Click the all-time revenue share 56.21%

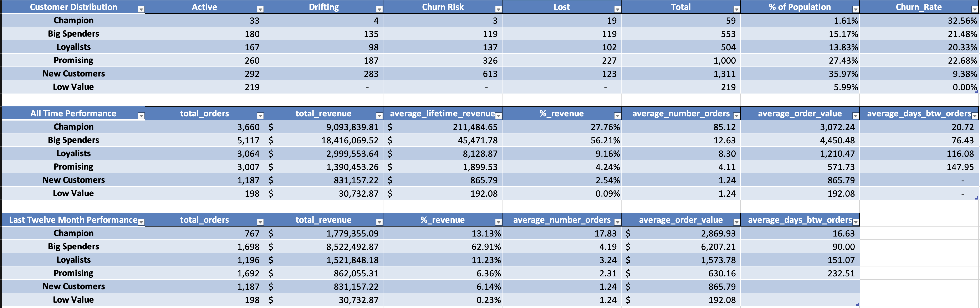click(562, 140)
